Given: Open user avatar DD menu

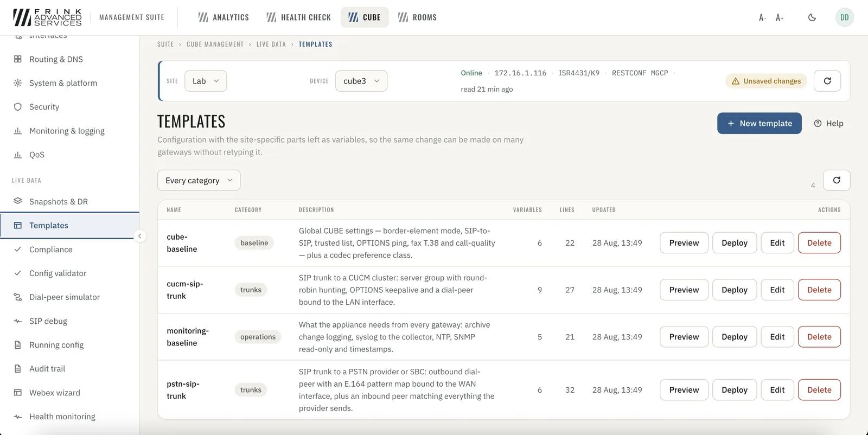Looking at the screenshot, I should [845, 17].
